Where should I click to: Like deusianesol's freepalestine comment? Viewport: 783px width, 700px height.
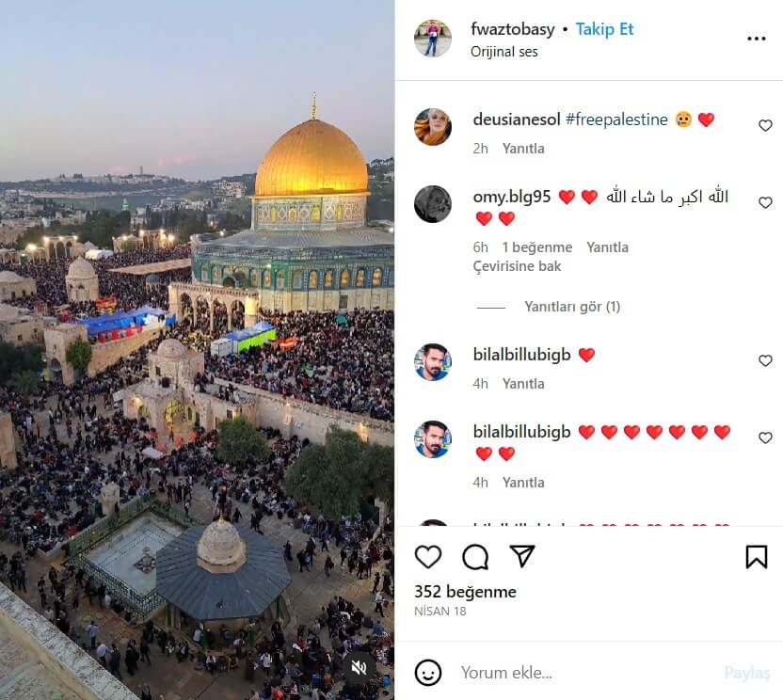pyautogui.click(x=765, y=125)
